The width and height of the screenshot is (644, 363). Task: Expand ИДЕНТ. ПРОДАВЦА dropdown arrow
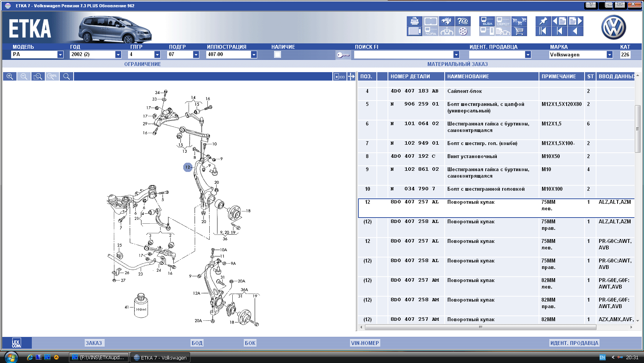(528, 54)
